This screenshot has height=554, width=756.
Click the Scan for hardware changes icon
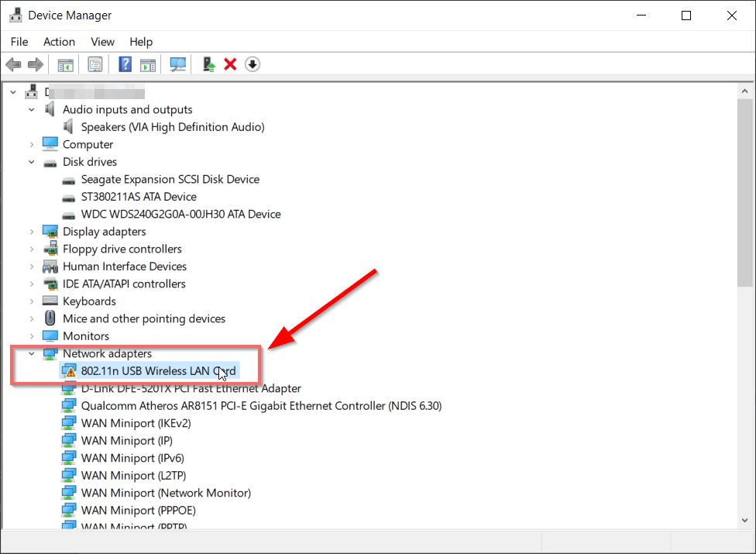coord(177,64)
